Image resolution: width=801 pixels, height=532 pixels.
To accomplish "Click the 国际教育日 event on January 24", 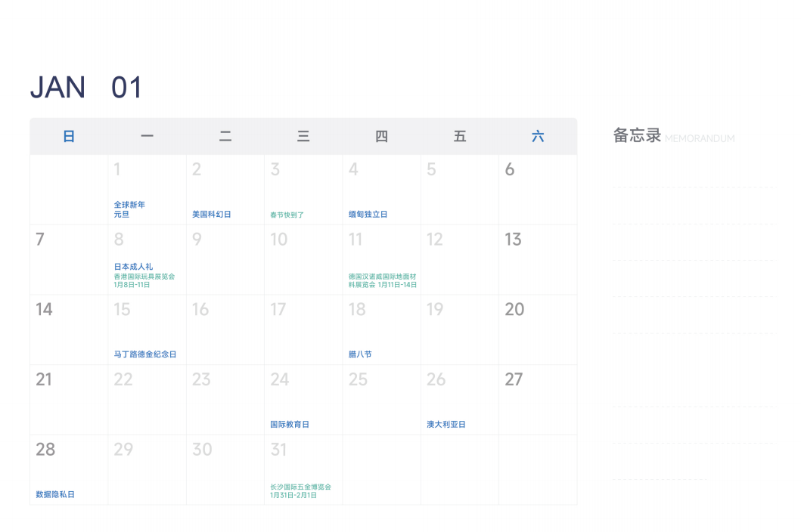I will point(290,425).
